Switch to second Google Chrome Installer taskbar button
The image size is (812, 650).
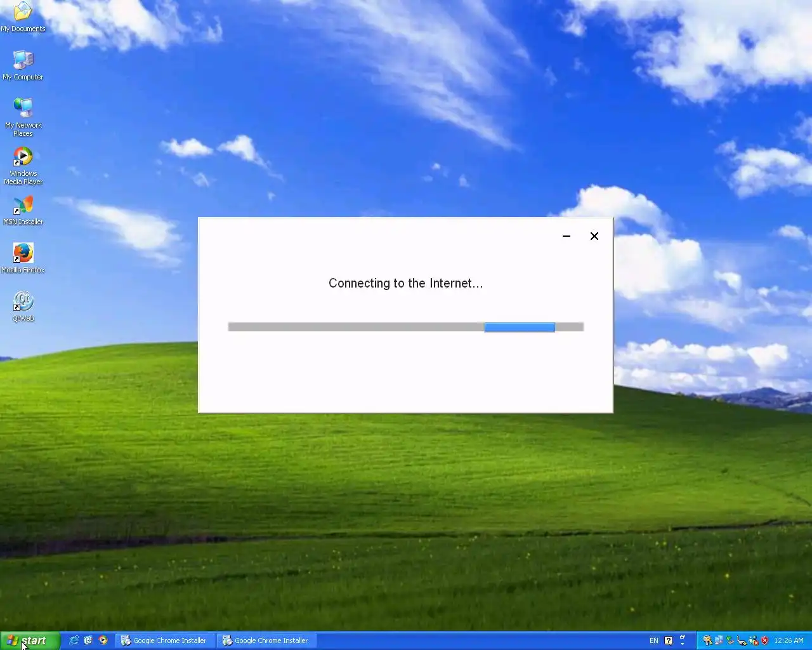(266, 640)
